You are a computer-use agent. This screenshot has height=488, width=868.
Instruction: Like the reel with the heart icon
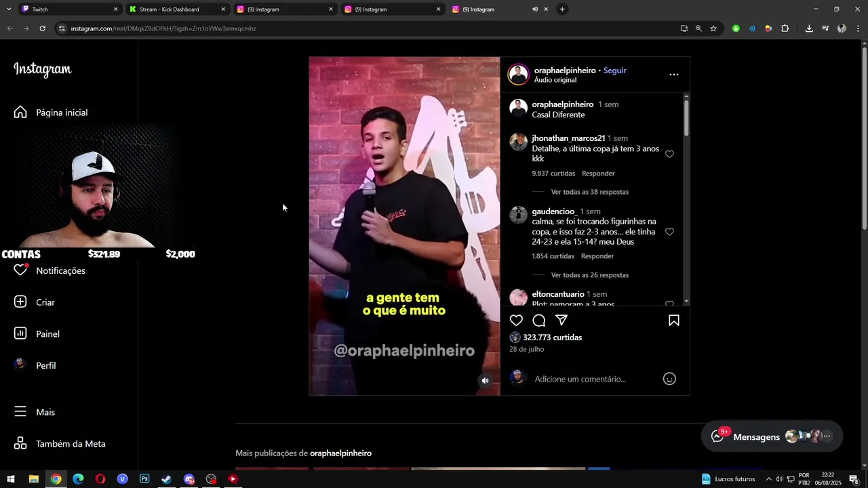tap(516, 321)
